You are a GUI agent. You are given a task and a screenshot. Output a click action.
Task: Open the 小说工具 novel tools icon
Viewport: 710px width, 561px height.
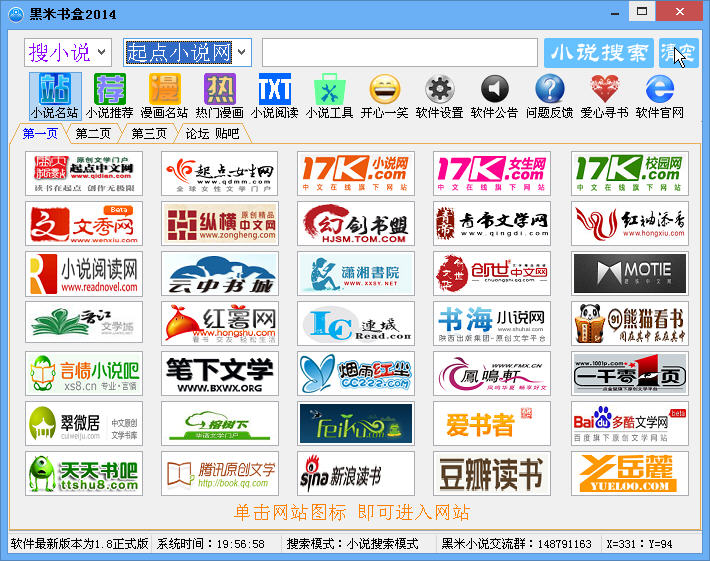[x=329, y=90]
